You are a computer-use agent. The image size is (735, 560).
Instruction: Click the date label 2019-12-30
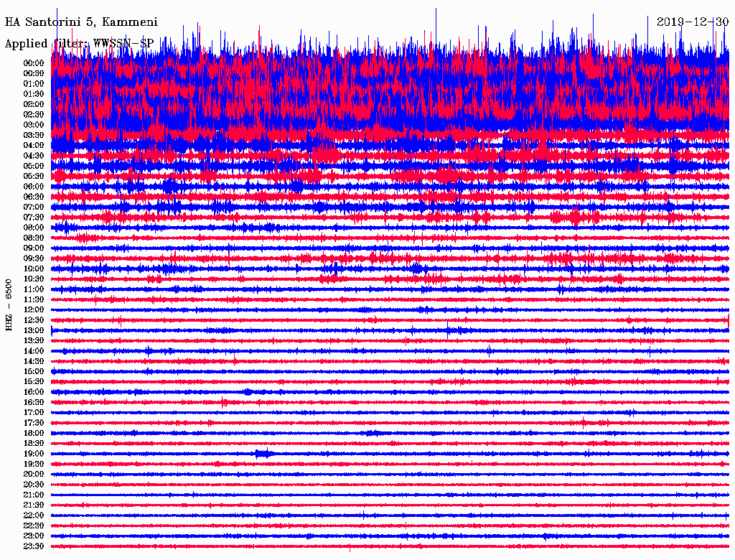[693, 22]
